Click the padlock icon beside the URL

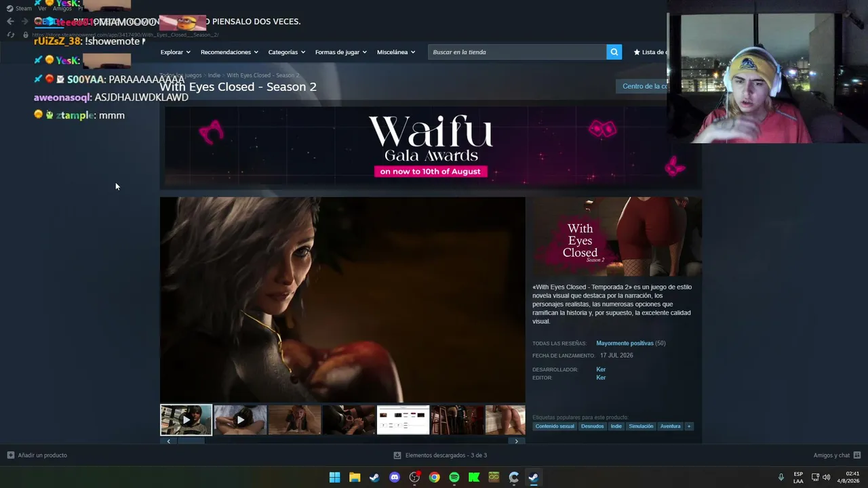(x=26, y=35)
